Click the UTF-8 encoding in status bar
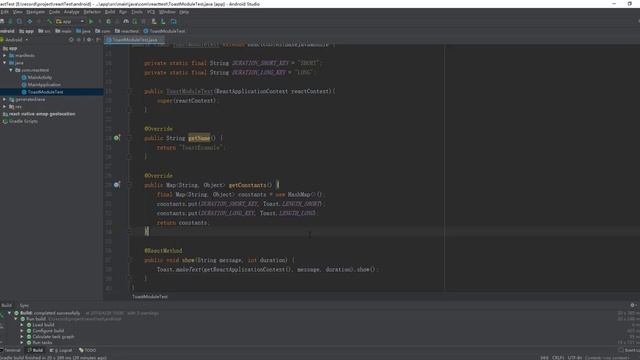Image resolution: width=640 pixels, height=360 pixels. tap(575, 358)
